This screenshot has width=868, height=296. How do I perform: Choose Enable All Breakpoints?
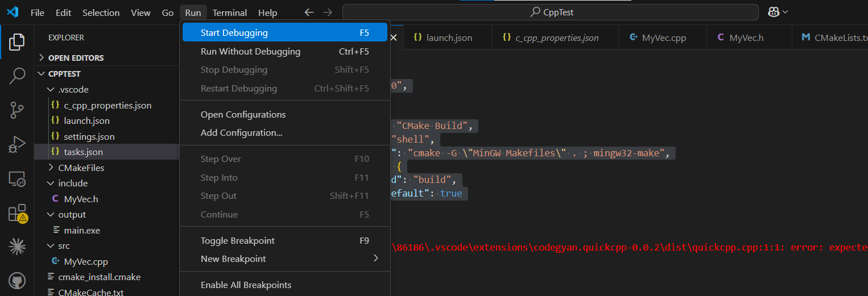(x=284, y=285)
